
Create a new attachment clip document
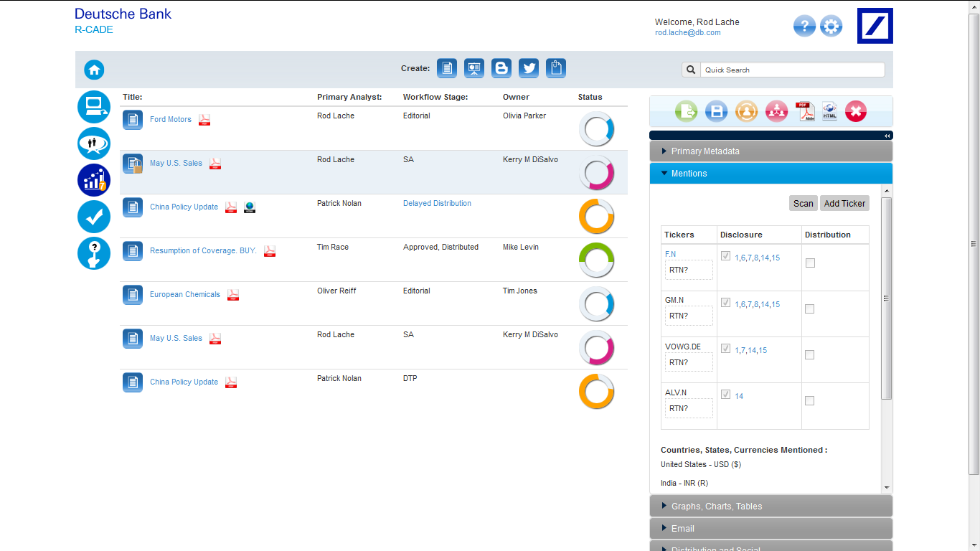pyautogui.click(x=556, y=68)
